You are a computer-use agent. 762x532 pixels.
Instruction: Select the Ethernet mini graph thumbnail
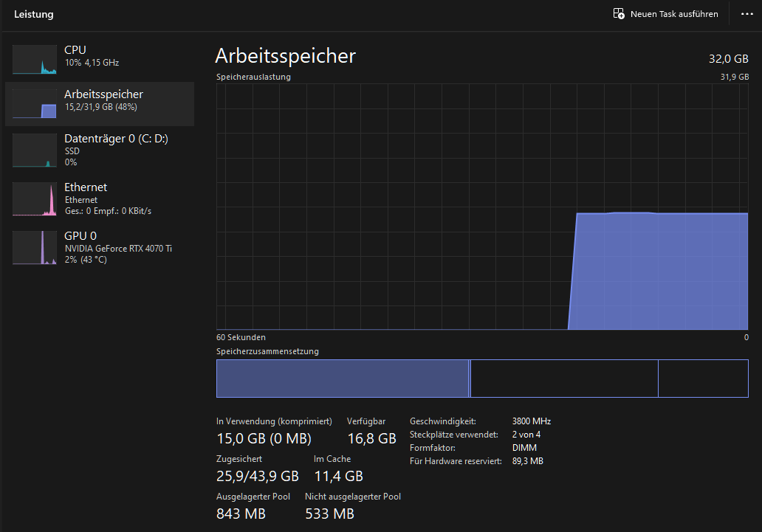pyautogui.click(x=35, y=199)
